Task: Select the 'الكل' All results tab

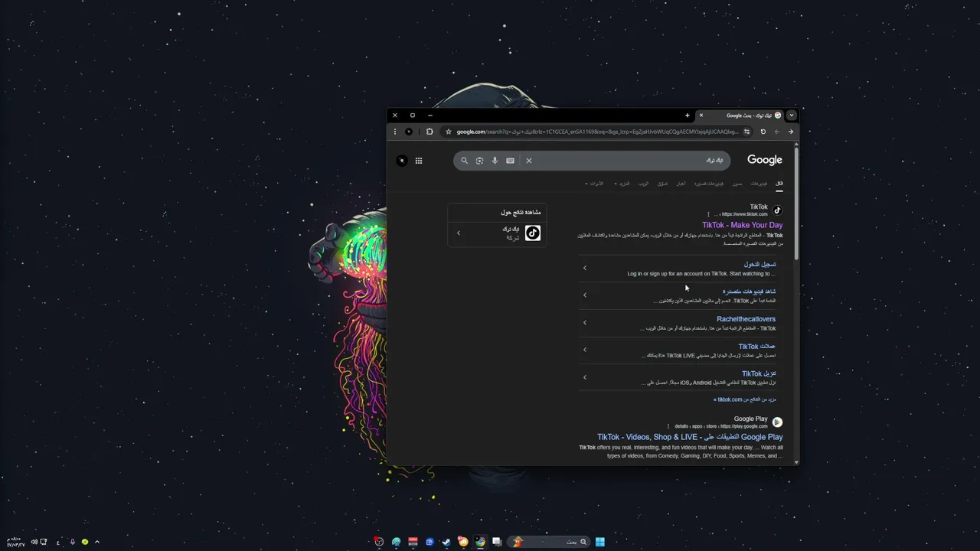Action: (779, 184)
